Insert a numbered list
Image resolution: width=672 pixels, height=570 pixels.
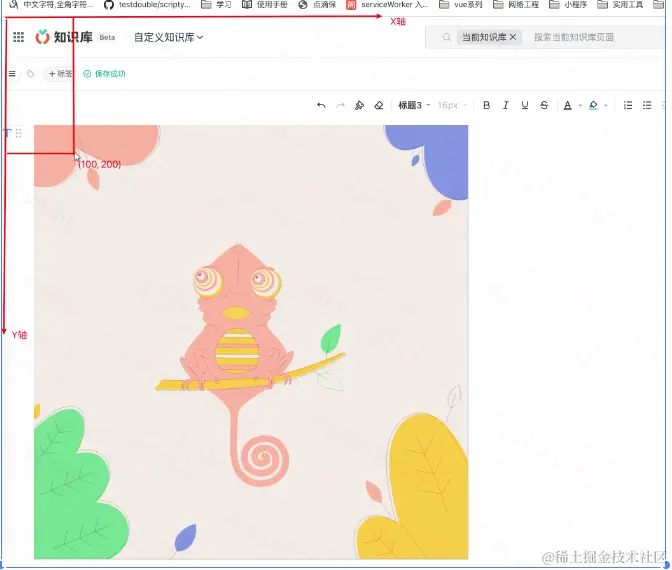tap(628, 105)
